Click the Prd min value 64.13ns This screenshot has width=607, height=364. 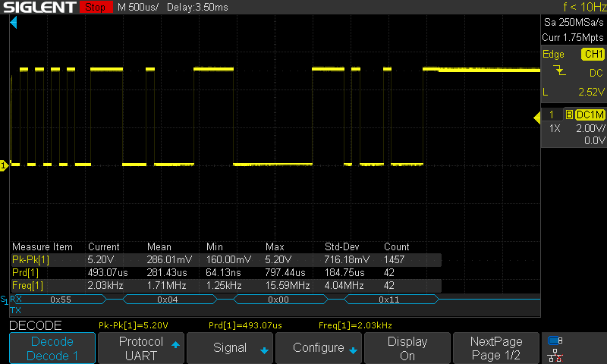tap(223, 273)
